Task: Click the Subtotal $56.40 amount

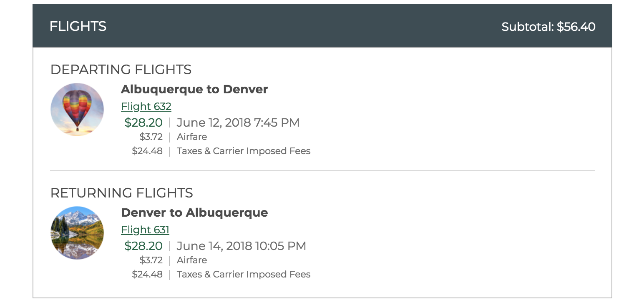Action: coord(548,26)
